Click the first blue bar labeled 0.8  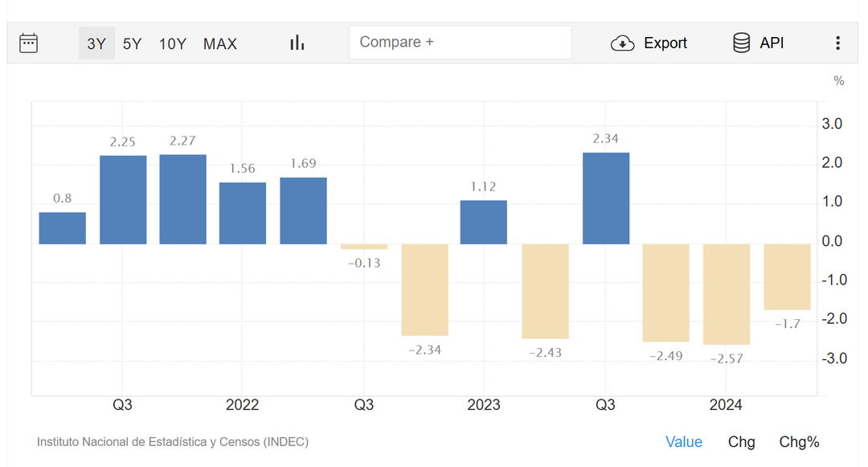coord(63,228)
